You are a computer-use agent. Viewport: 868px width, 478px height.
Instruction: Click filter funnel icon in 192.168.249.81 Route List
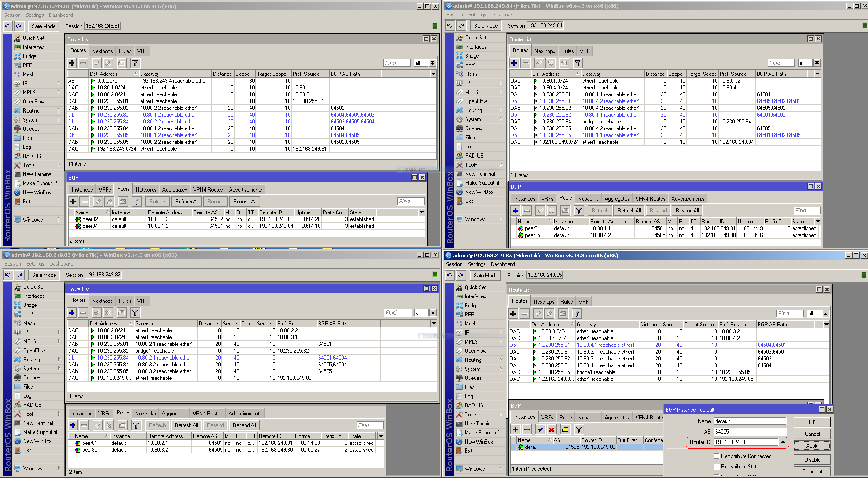[x=135, y=63]
